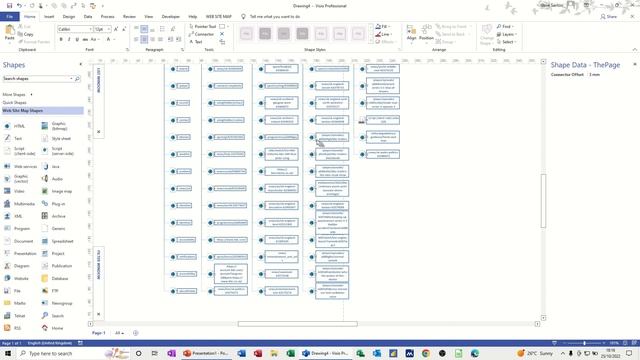
Task: Select the Home shape in stencil
Action: click(52, 328)
